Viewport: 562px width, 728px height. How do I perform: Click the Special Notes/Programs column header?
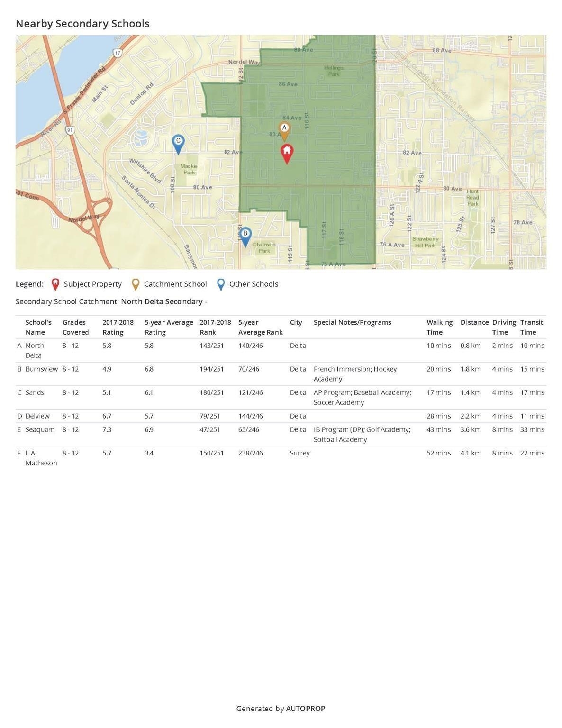(352, 322)
